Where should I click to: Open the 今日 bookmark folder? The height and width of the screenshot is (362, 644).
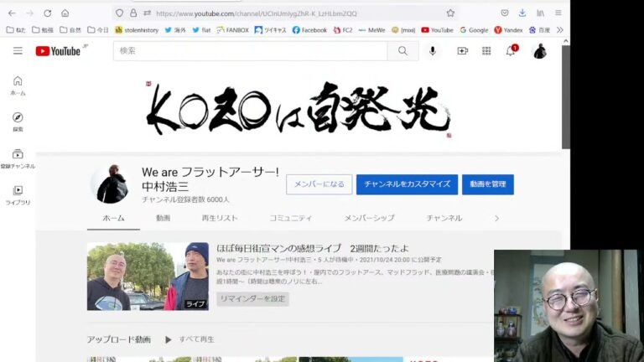tap(98, 30)
